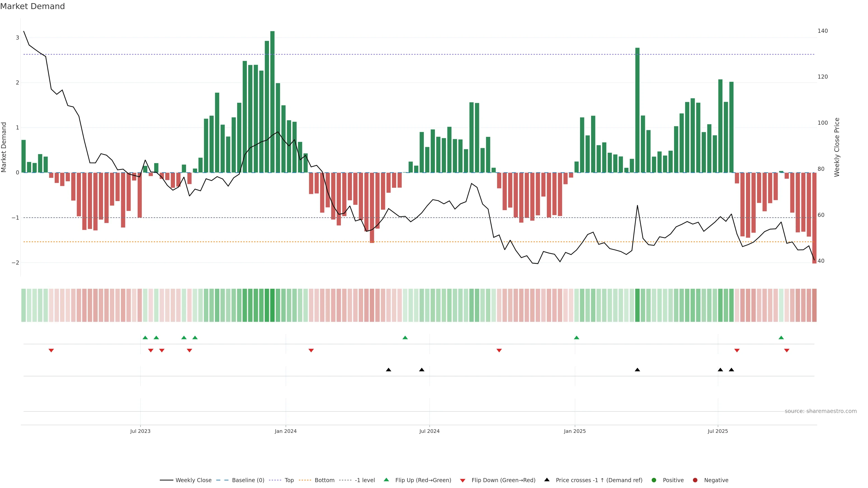This screenshot has height=488, width=868.
Task: Click the Jan 2024 x-axis label
Action: (x=285, y=431)
